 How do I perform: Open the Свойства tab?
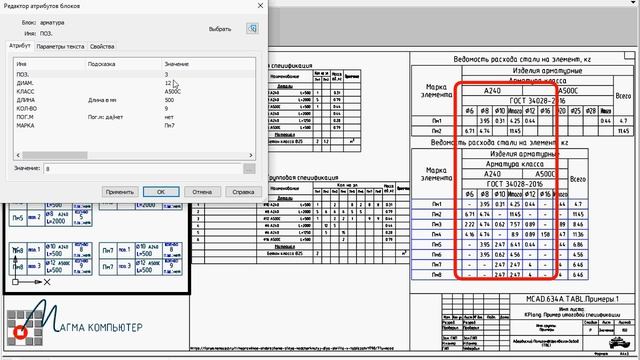click(102, 47)
